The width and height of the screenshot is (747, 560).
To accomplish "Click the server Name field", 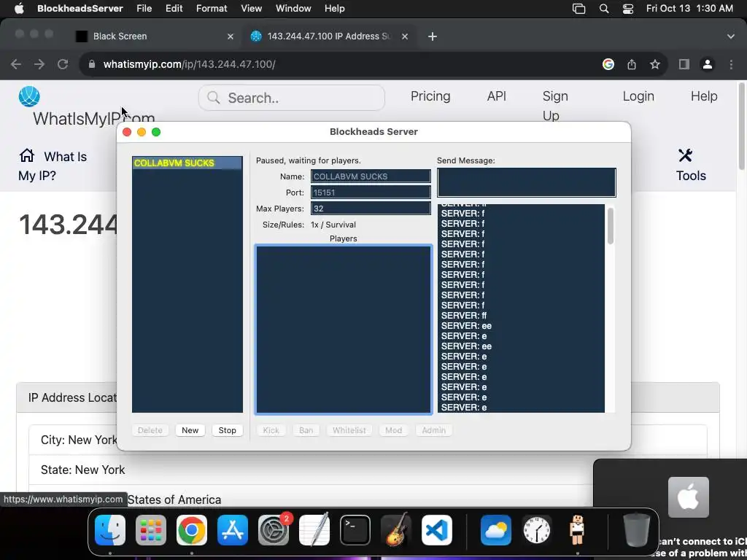I will tap(371, 176).
